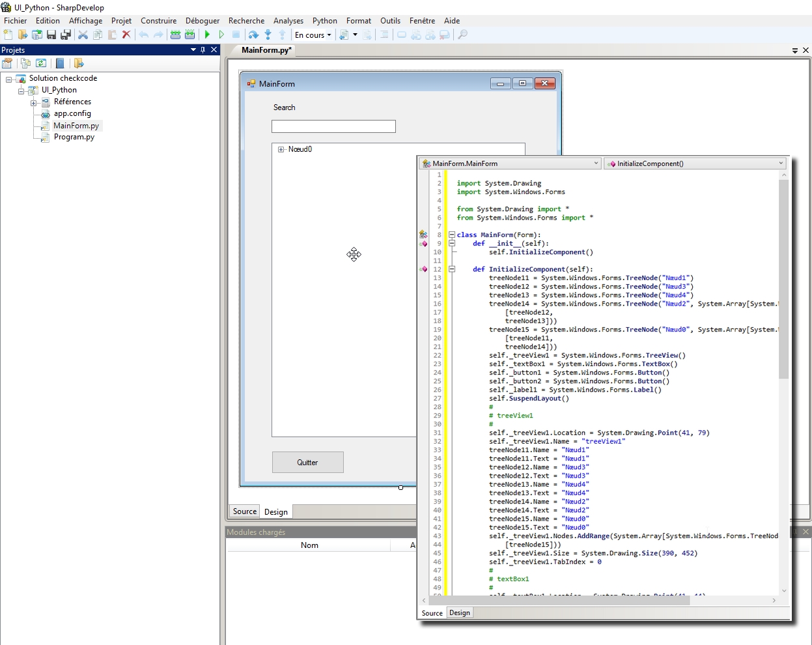Screen dimensions: 812x645
Task: Click the Copy toolbar icon
Action: [x=98, y=35]
